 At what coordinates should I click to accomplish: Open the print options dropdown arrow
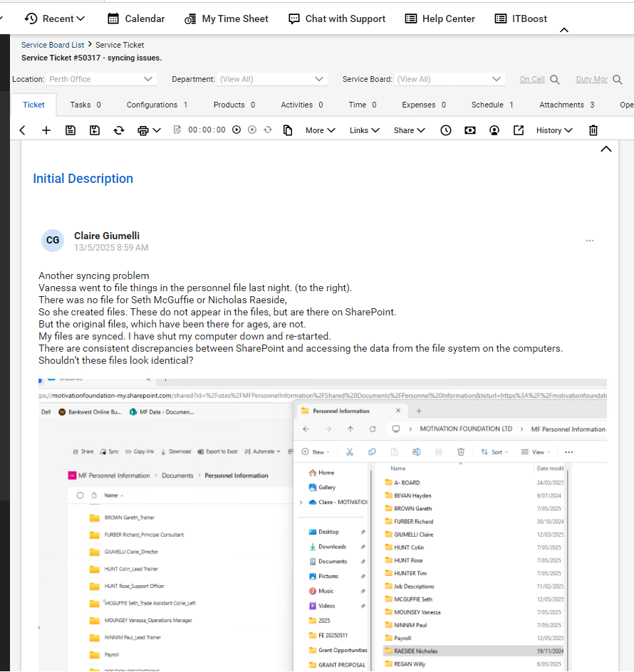coord(157,130)
